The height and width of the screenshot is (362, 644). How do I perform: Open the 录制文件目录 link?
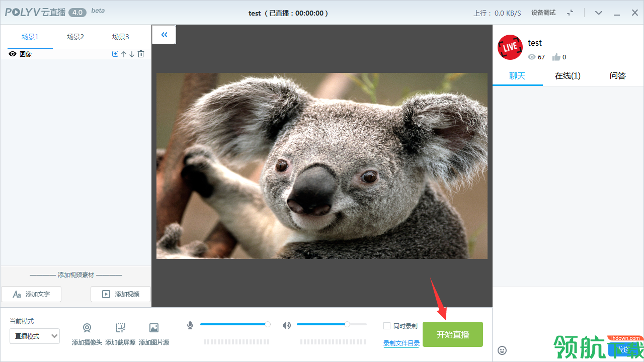401,343
